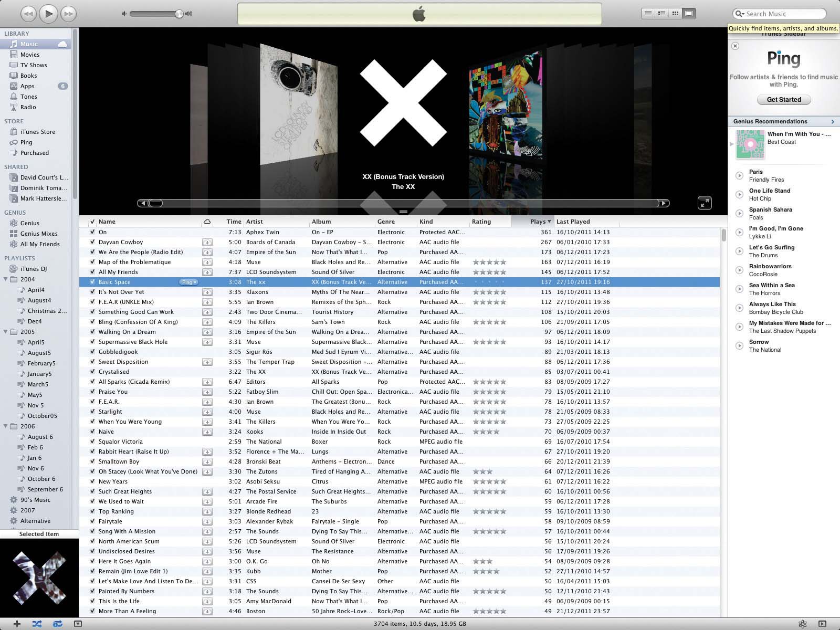The height and width of the screenshot is (630, 840).
Task: Sort by Last Played column header
Action: pyautogui.click(x=586, y=222)
